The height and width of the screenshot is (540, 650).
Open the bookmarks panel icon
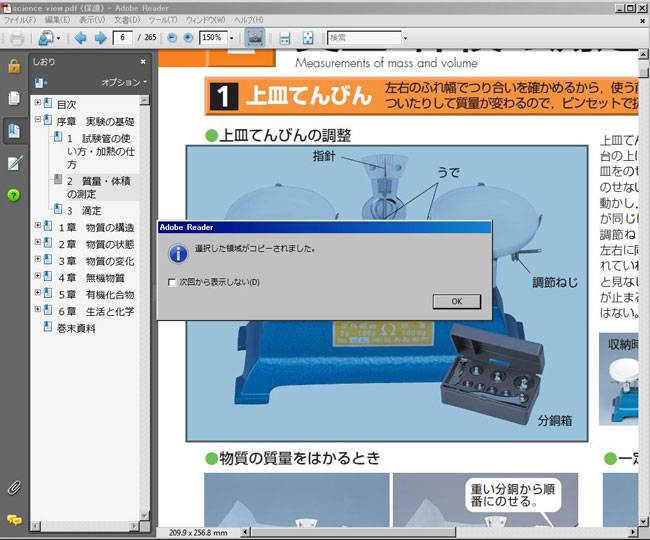click(x=14, y=131)
